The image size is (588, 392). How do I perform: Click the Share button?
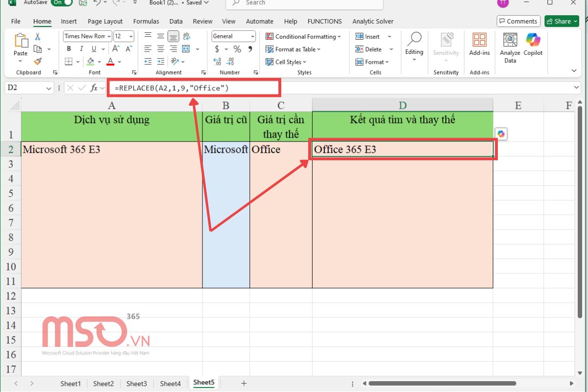point(562,21)
